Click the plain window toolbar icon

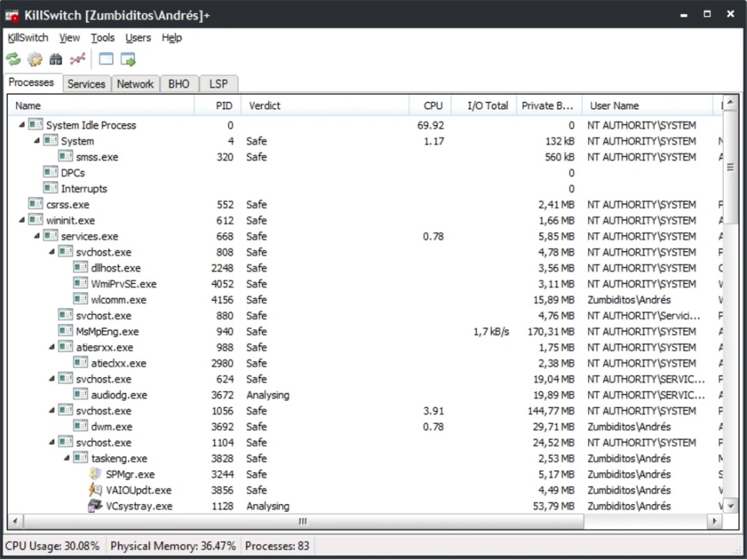tap(106, 59)
